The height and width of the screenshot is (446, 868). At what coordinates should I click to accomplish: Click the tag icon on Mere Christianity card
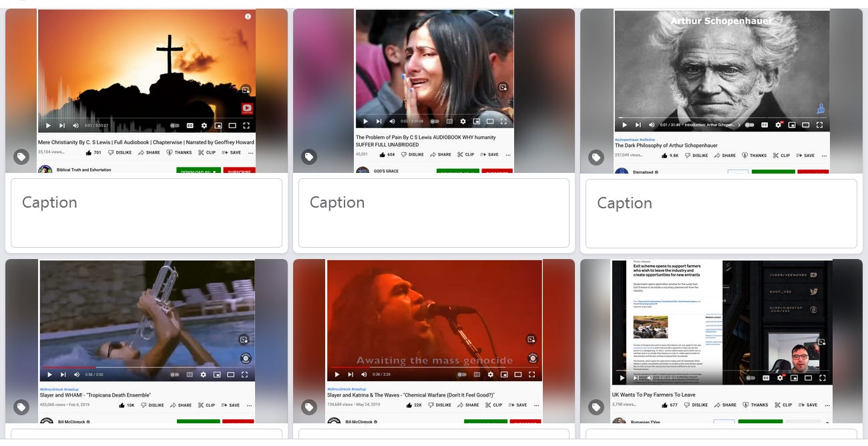pyautogui.click(x=21, y=157)
